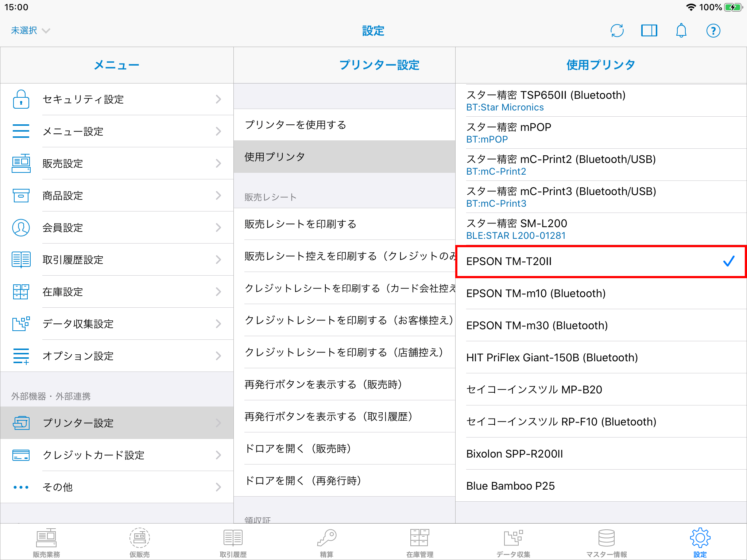Tap the three dots その他 icon
The height and width of the screenshot is (560, 747).
pos(21,487)
